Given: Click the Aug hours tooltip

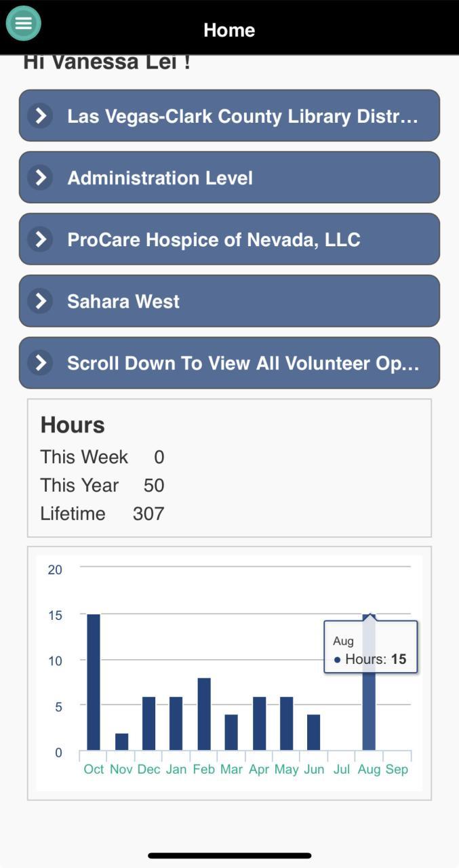Looking at the screenshot, I should (x=370, y=646).
